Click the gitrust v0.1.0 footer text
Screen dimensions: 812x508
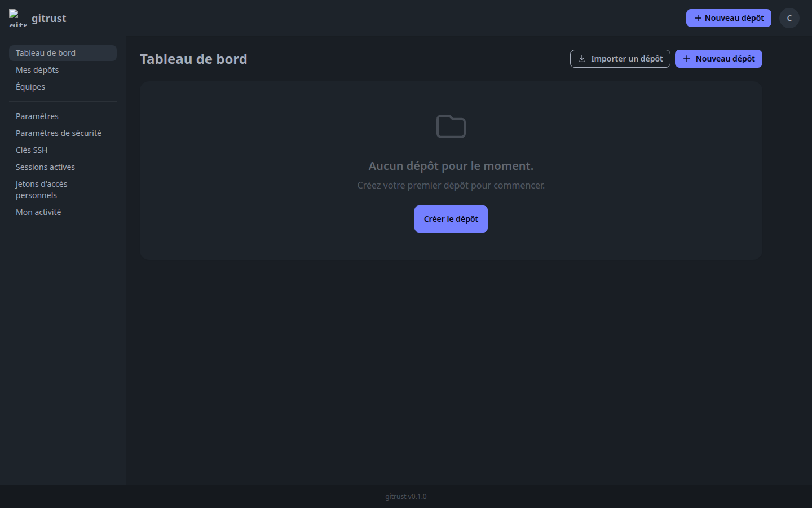point(405,497)
